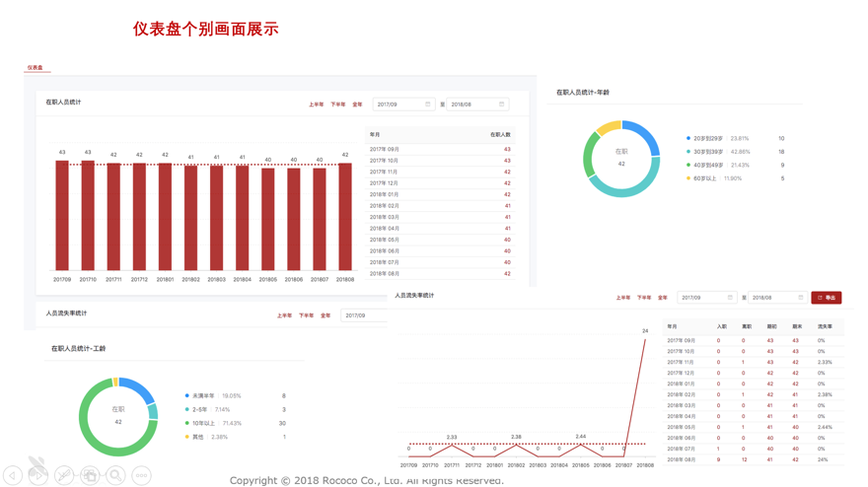Viewport: 868px width, 487px height.
Task: Click 在职人员统计-年龄 panel title
Action: click(x=582, y=93)
